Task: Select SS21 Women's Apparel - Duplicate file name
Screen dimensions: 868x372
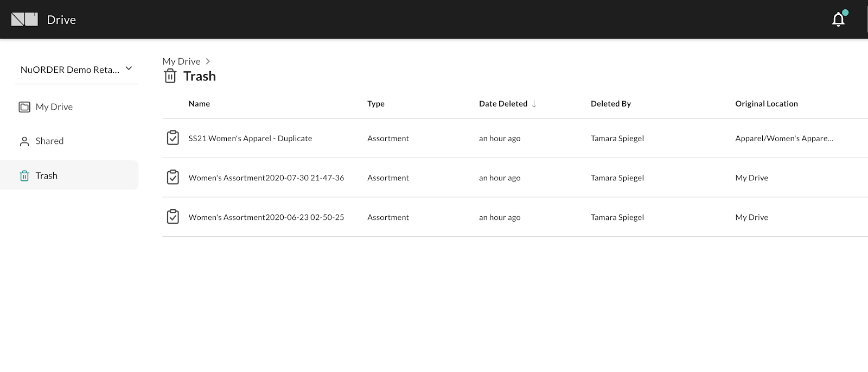Action: pyautogui.click(x=250, y=138)
